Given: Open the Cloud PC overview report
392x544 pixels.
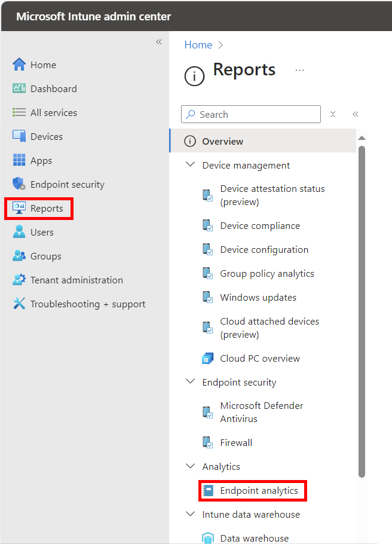Looking at the screenshot, I should pyautogui.click(x=260, y=359).
